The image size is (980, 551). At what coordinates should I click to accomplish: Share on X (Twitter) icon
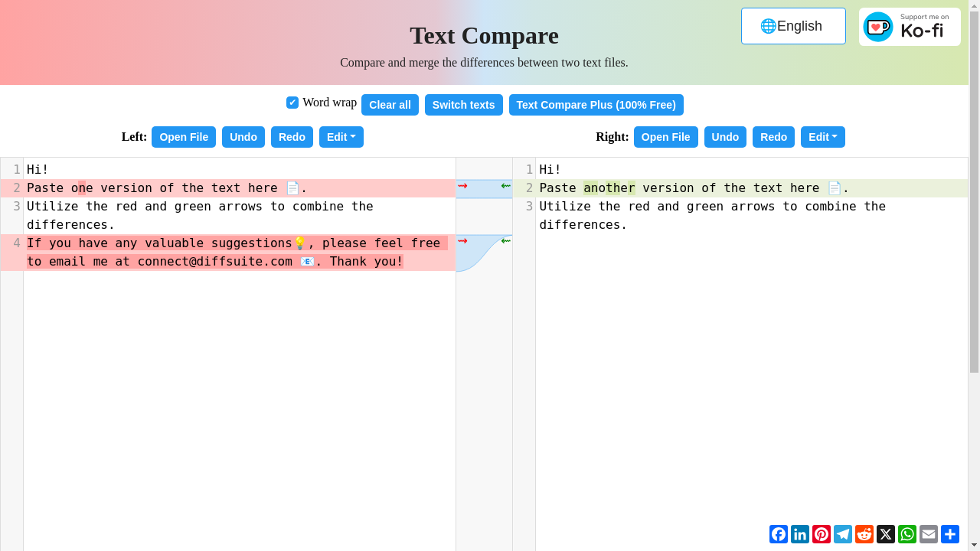click(886, 534)
